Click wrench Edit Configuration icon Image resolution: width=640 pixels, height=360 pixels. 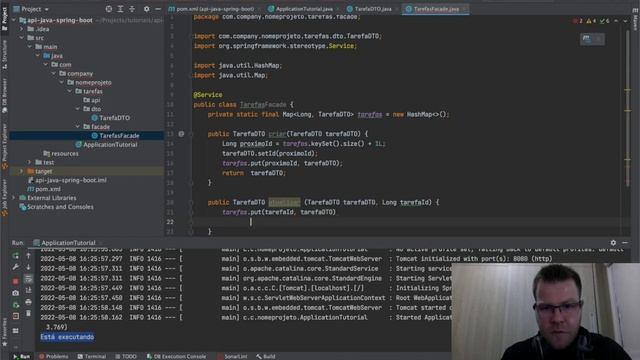coord(16,267)
